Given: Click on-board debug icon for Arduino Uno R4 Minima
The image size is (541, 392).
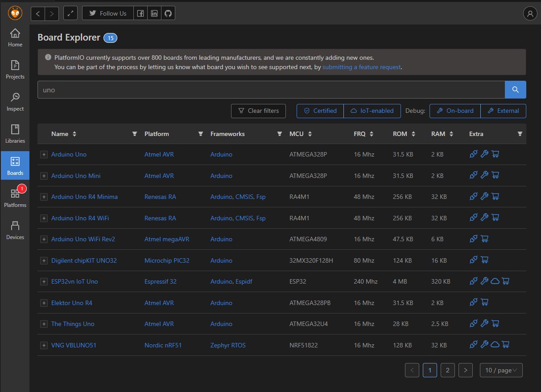Looking at the screenshot, I should (474, 196).
